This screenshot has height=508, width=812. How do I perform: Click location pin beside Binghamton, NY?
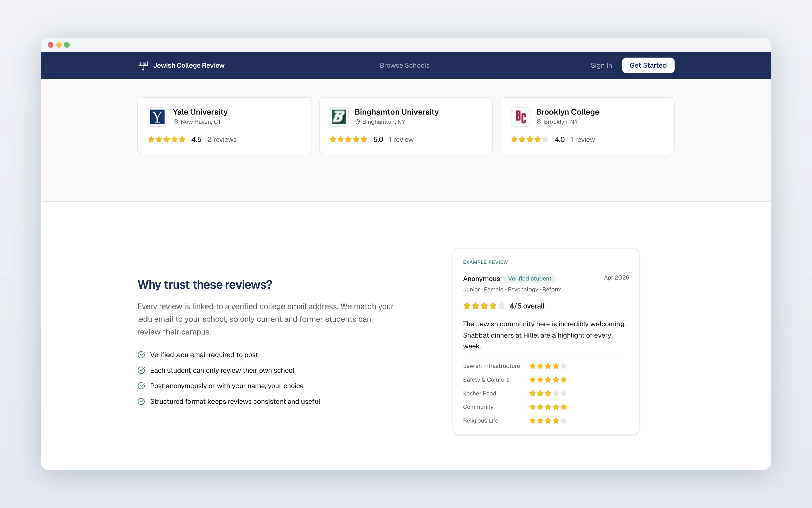tap(357, 122)
